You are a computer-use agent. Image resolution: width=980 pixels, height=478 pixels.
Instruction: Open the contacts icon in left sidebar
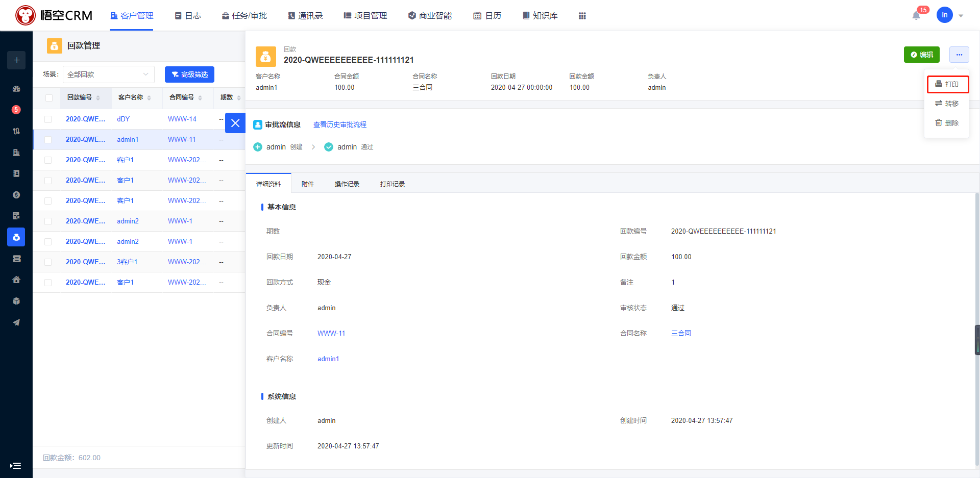[x=16, y=173]
